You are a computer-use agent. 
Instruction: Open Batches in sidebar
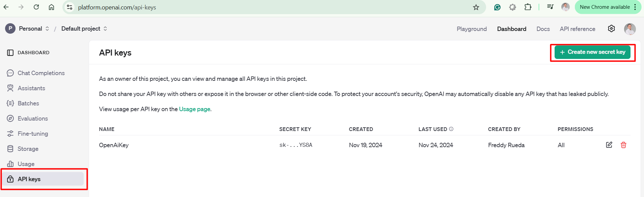[28, 103]
